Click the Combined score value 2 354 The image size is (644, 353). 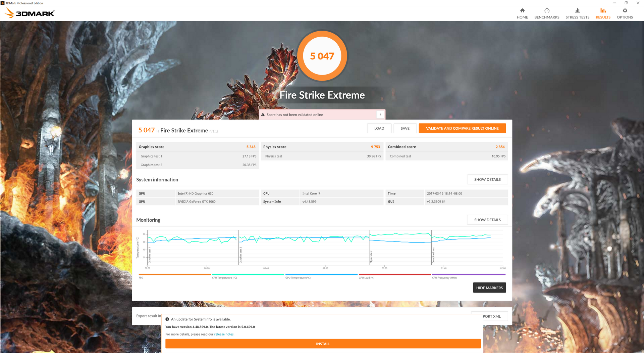coord(500,147)
